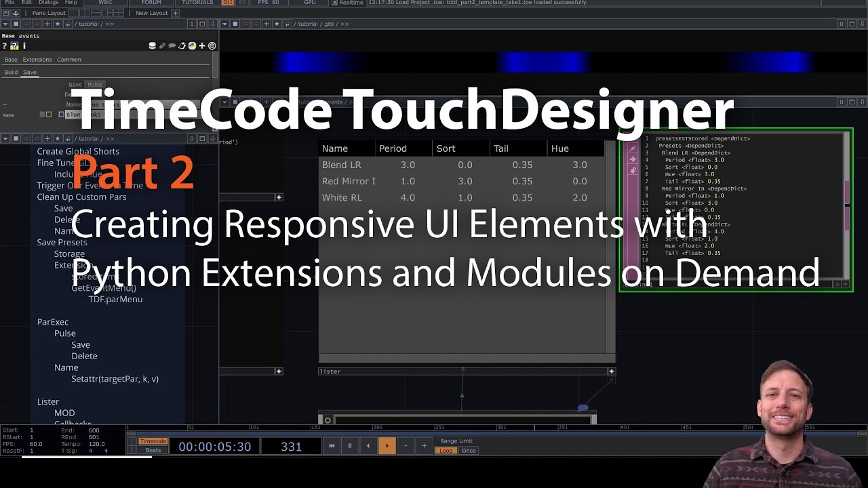Click the plus beside New Layout
This screenshot has height=488, width=868.
[x=175, y=13]
